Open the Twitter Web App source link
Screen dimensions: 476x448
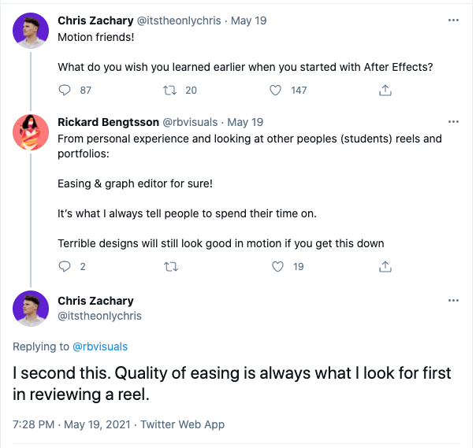(182, 424)
